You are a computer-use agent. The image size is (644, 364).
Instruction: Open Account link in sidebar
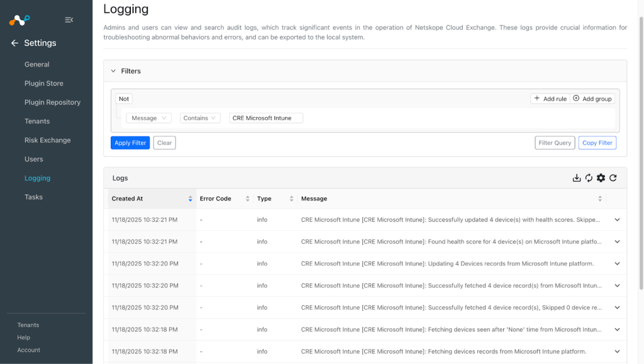coord(28,350)
